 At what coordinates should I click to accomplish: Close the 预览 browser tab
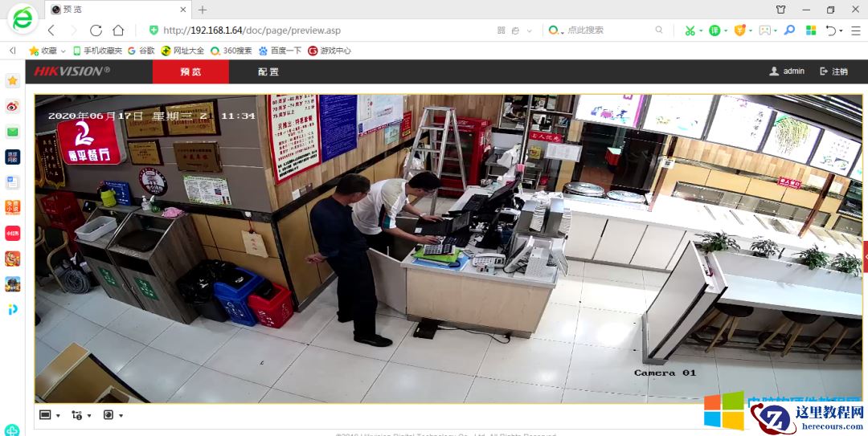tap(183, 10)
